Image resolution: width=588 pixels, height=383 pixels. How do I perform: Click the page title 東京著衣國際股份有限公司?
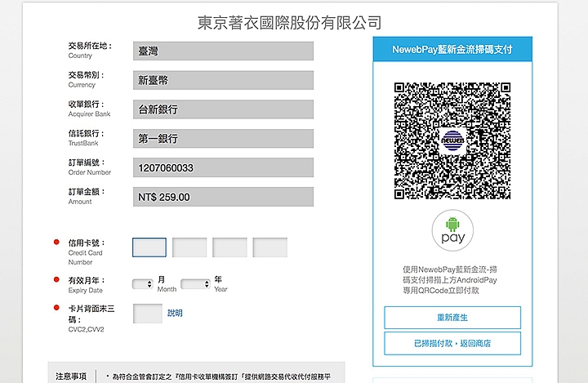point(289,23)
